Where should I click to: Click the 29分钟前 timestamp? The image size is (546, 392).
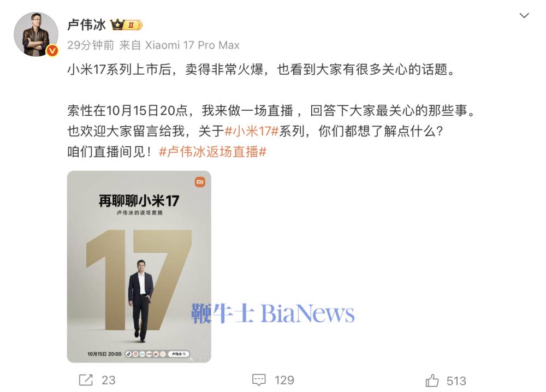91,45
